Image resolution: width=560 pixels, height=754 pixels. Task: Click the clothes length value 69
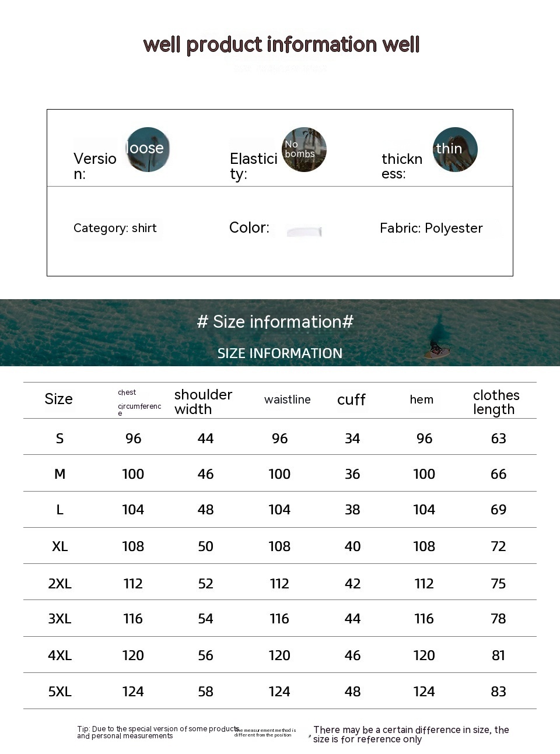[x=498, y=510]
